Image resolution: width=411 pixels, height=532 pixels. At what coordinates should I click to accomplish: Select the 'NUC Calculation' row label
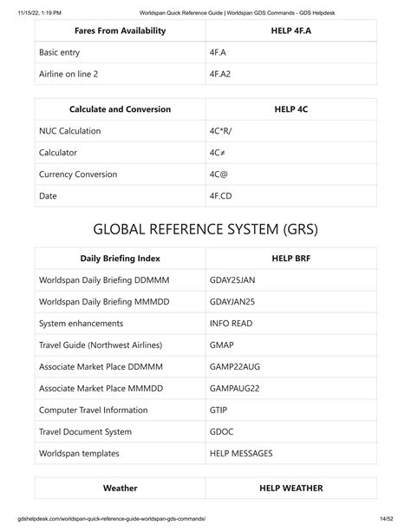70,131
